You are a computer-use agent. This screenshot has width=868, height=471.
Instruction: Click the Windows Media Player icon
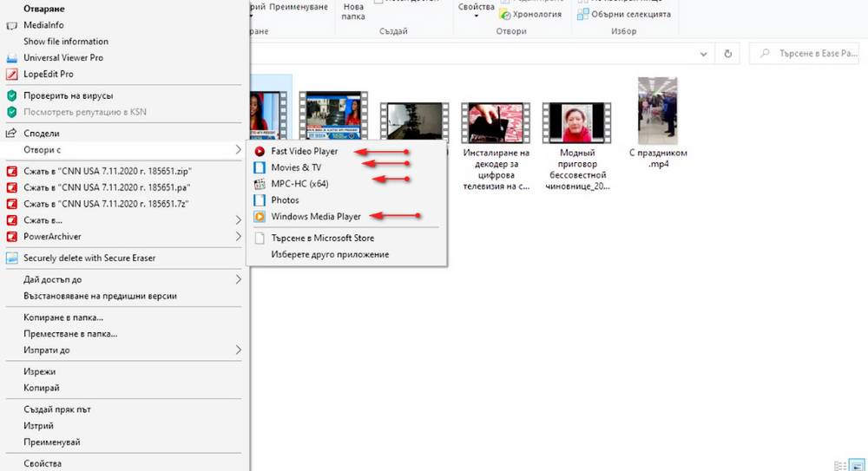coord(259,216)
